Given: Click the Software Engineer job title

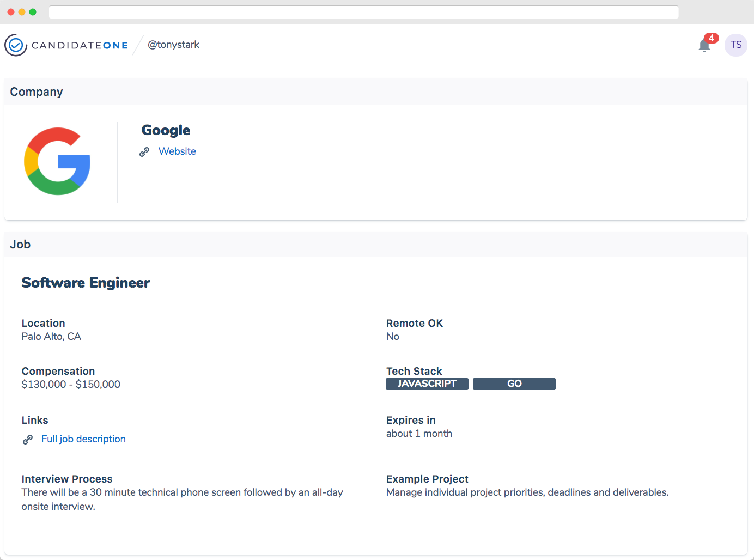Looking at the screenshot, I should [x=86, y=283].
